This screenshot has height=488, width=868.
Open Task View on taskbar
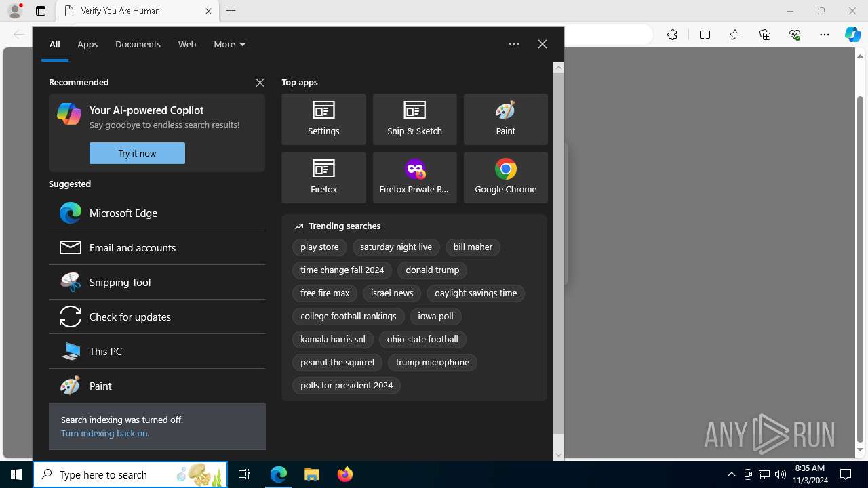coord(244,474)
